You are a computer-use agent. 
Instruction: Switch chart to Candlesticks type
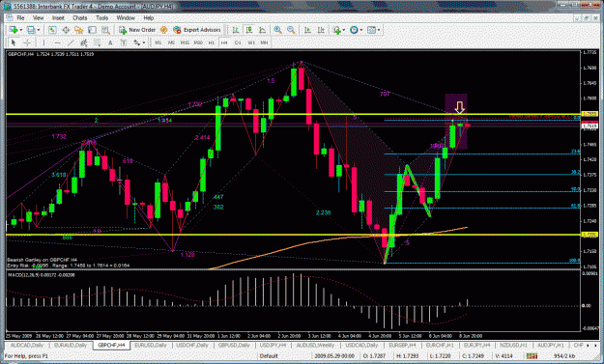point(249,30)
